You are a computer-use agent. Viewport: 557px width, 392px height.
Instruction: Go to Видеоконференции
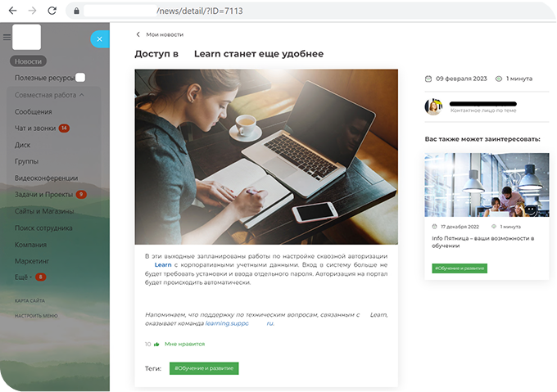[x=46, y=178]
